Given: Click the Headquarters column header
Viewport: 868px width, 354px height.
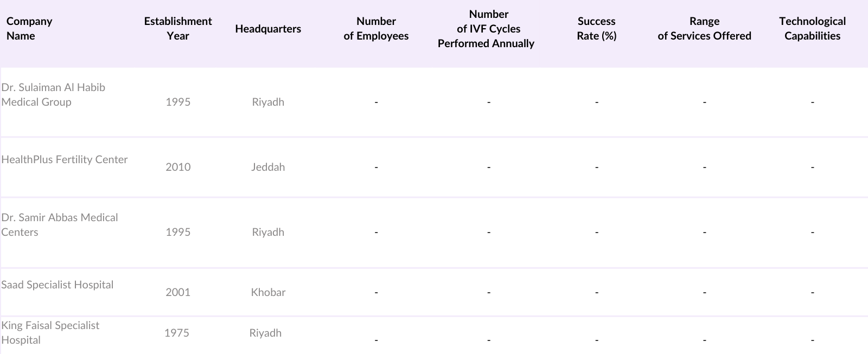Looking at the screenshot, I should tap(268, 29).
